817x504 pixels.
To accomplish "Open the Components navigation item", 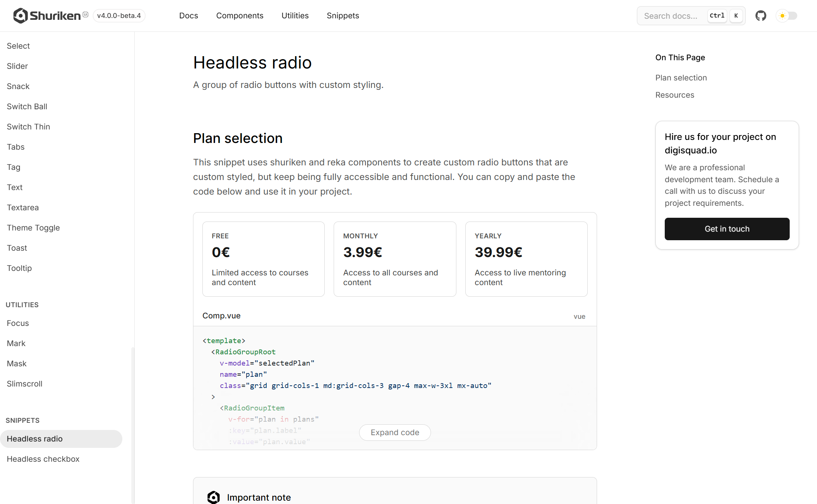I will coord(240,16).
